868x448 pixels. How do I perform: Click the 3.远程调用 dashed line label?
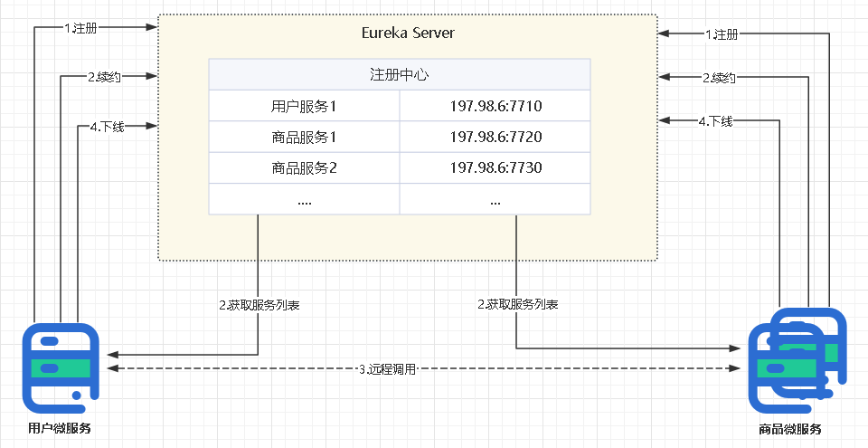(x=388, y=369)
